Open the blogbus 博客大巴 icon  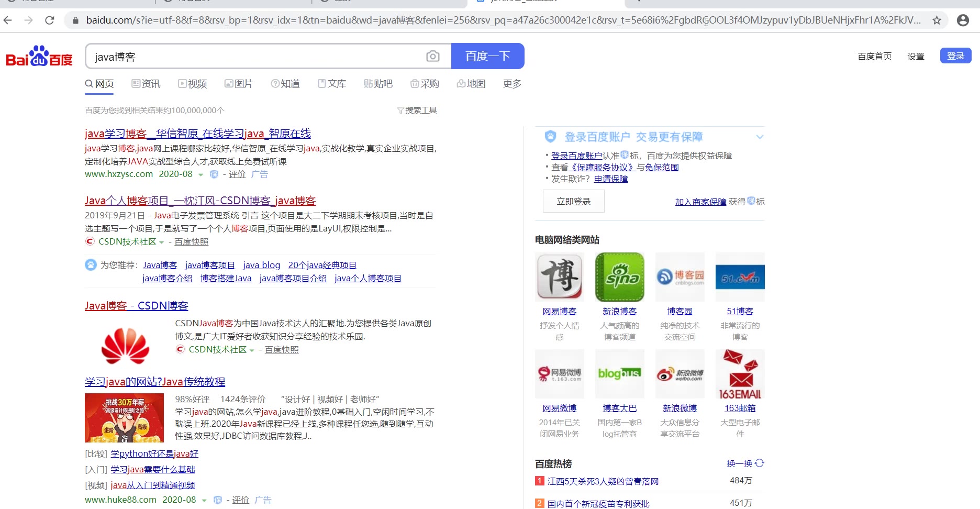pyautogui.click(x=619, y=374)
